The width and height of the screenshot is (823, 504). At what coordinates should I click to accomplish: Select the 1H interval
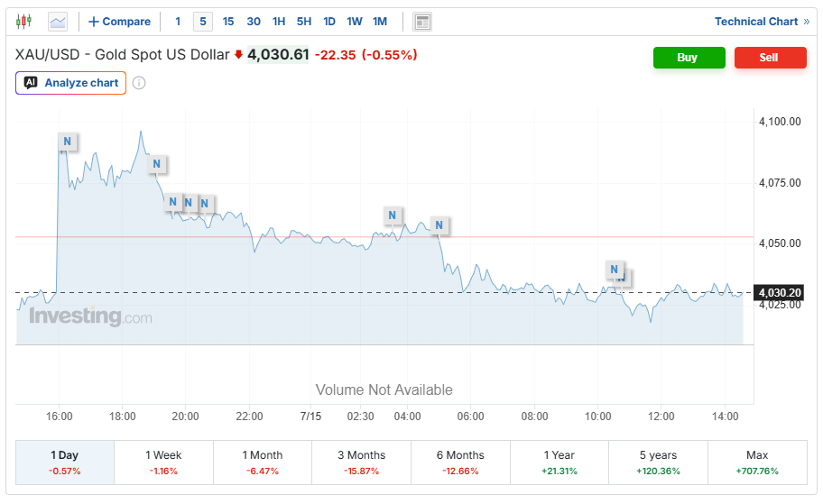(279, 22)
